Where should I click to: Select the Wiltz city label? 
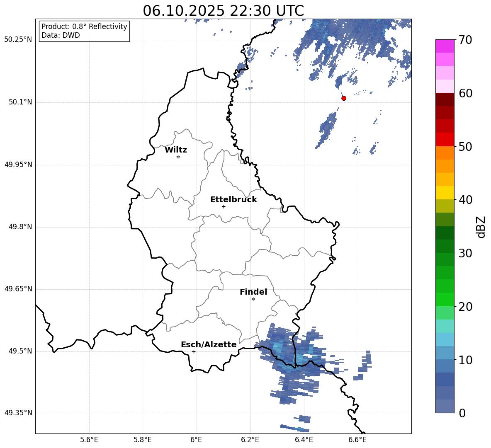[176, 150]
